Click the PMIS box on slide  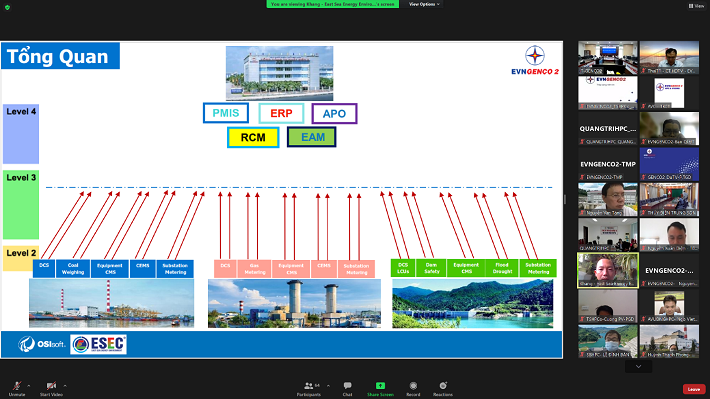226,113
